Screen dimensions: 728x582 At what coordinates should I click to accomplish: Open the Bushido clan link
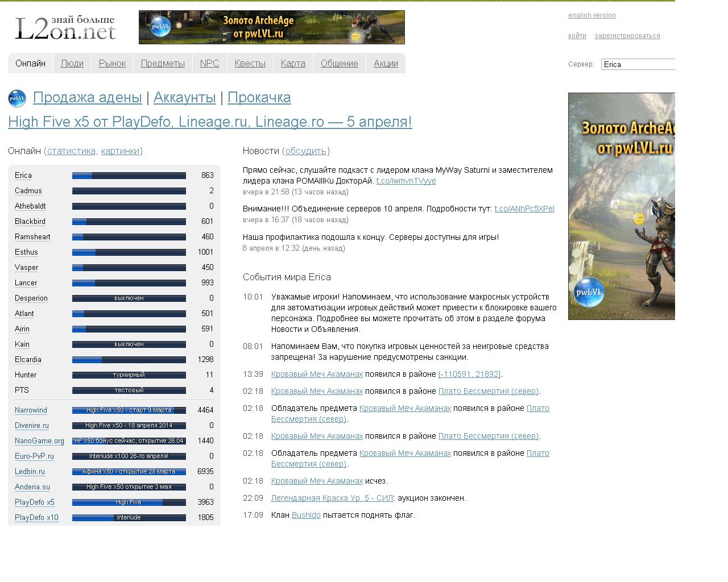click(306, 515)
